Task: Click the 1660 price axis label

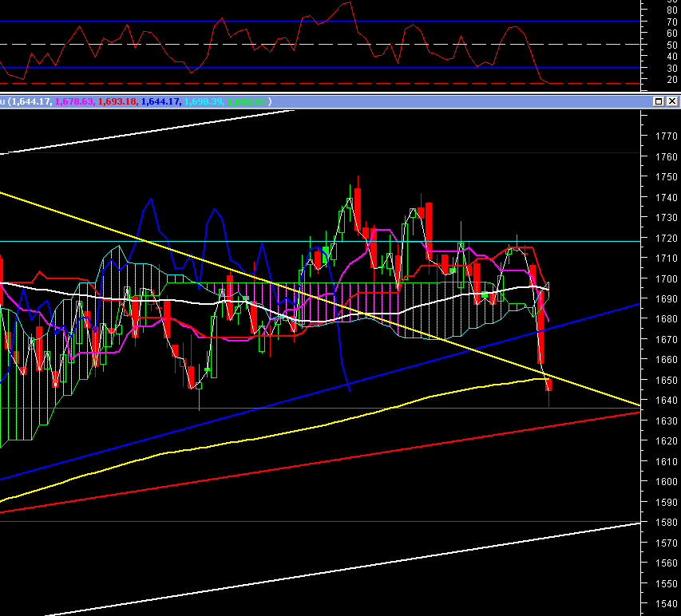Action: coord(667,360)
